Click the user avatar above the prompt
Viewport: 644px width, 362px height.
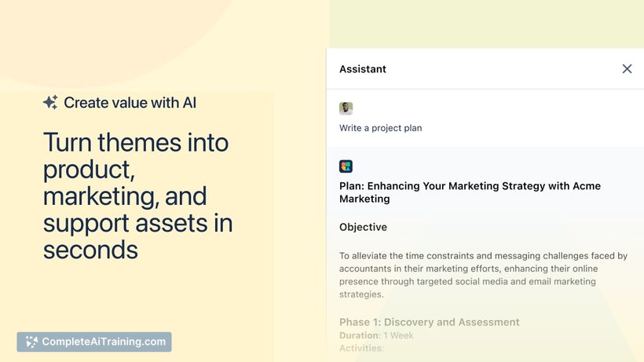[x=346, y=108]
